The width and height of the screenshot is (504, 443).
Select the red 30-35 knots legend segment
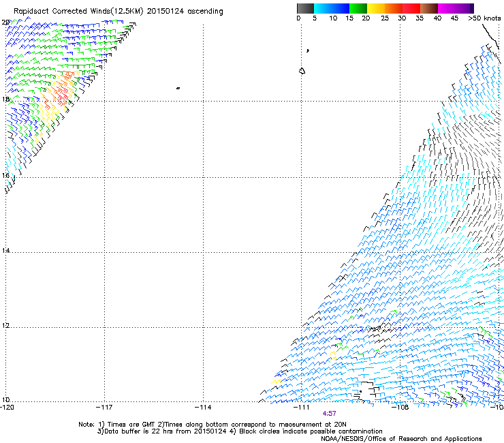(x=411, y=8)
